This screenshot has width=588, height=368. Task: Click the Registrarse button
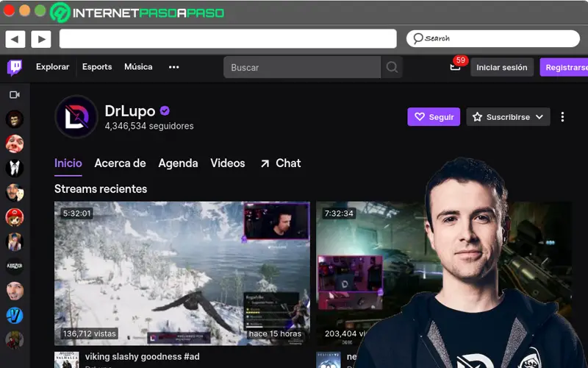564,67
